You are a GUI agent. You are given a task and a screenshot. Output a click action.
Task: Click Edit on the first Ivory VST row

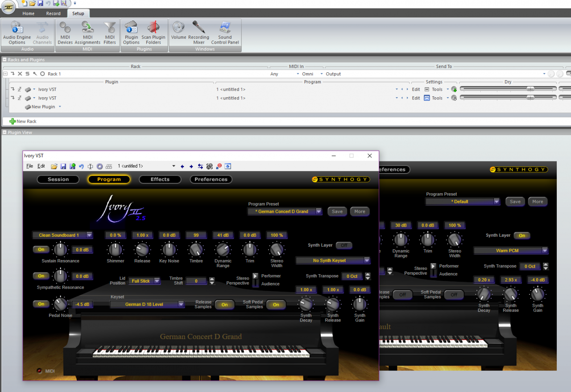pyautogui.click(x=416, y=90)
